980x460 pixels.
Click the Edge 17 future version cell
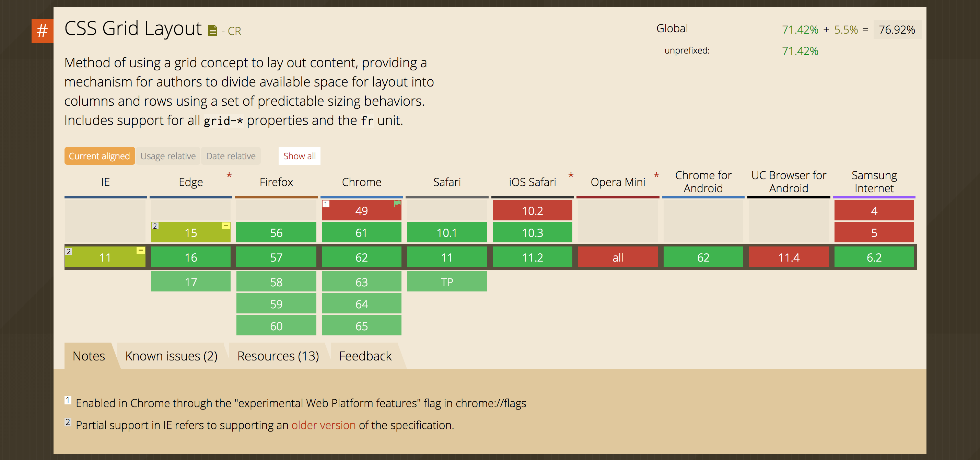coord(190,281)
